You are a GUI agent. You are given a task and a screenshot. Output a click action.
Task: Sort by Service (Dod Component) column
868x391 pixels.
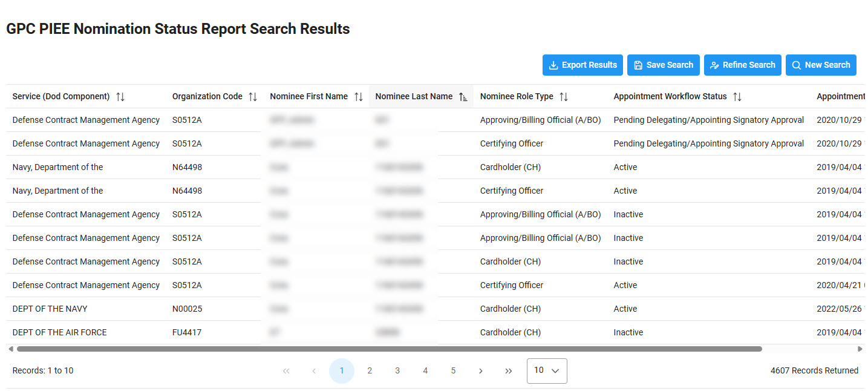pos(120,96)
